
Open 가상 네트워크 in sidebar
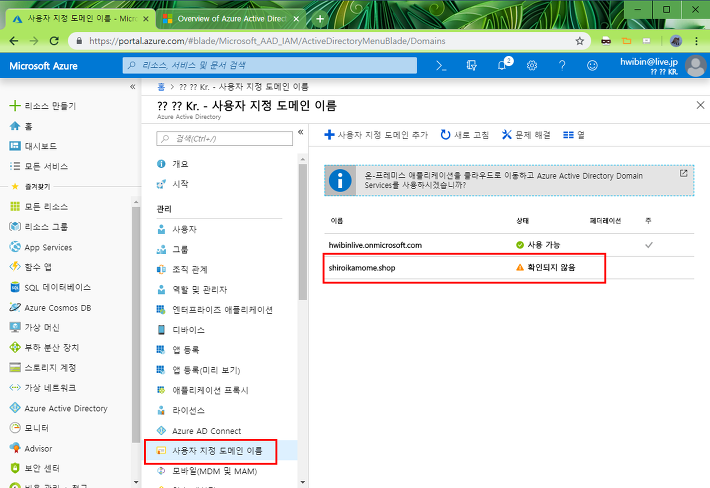pos(43,388)
